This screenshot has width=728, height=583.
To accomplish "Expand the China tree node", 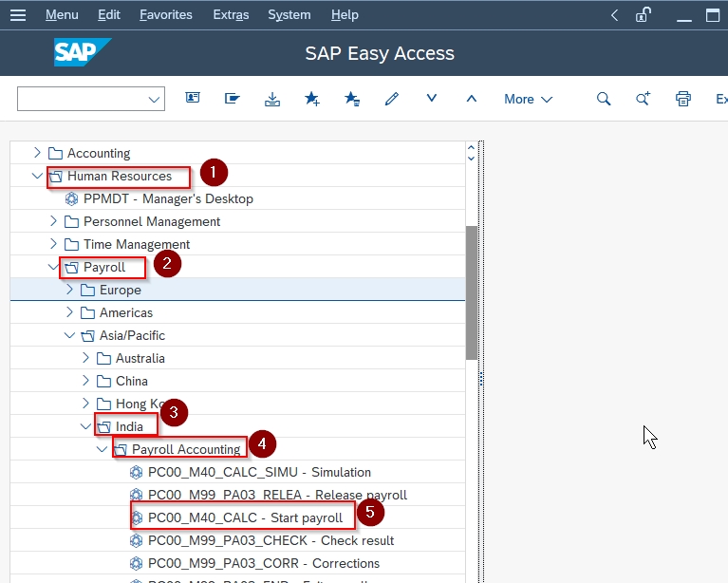I will 85,381.
